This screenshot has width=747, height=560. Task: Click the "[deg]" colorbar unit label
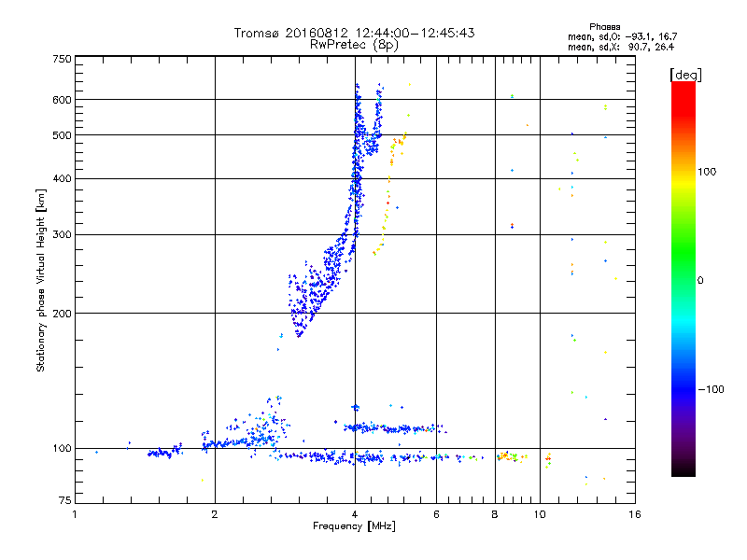pyautogui.click(x=685, y=75)
